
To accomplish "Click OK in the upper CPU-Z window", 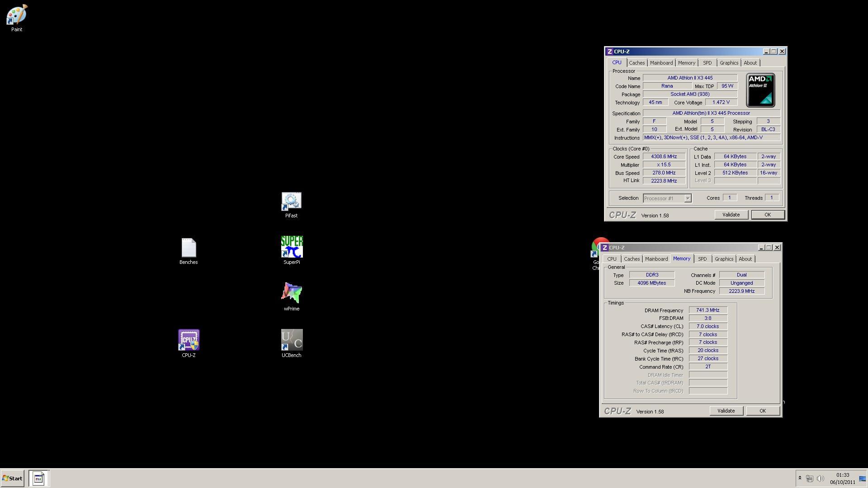I will coord(768,215).
